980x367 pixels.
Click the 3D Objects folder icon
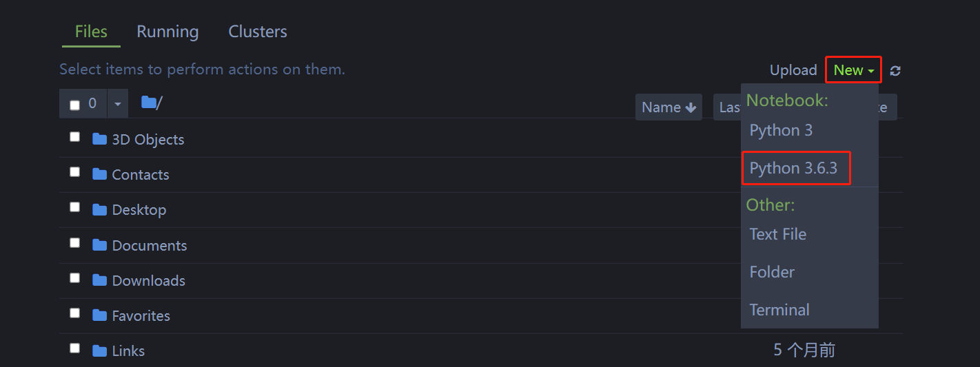(x=99, y=139)
